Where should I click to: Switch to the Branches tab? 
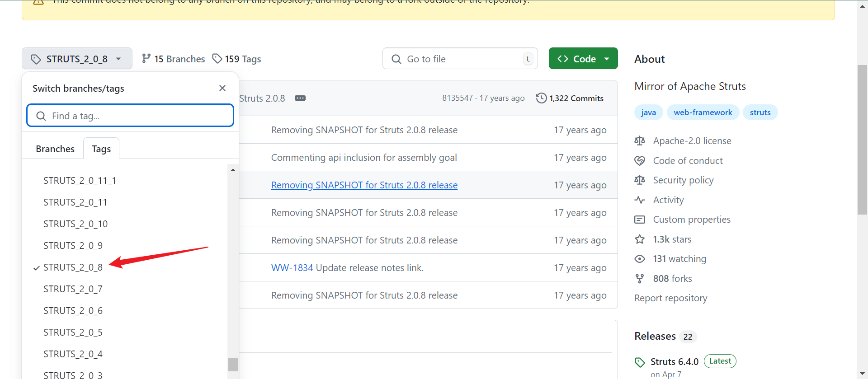(x=55, y=149)
